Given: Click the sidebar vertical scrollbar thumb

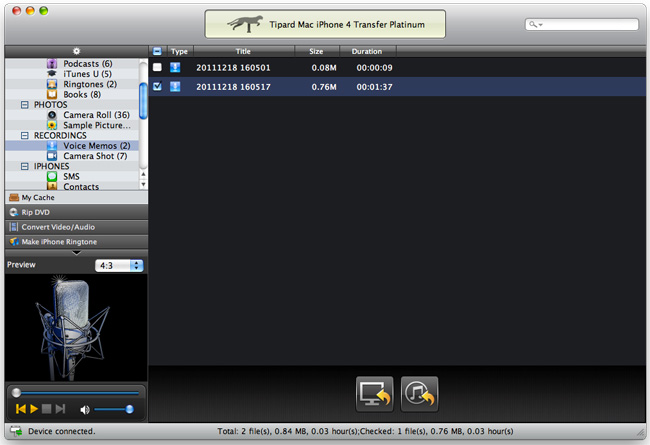Looking at the screenshot, I should pyautogui.click(x=143, y=101).
